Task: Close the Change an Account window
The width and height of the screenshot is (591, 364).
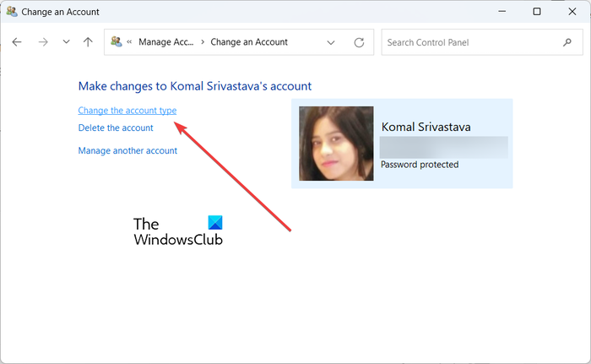Action: [572, 12]
